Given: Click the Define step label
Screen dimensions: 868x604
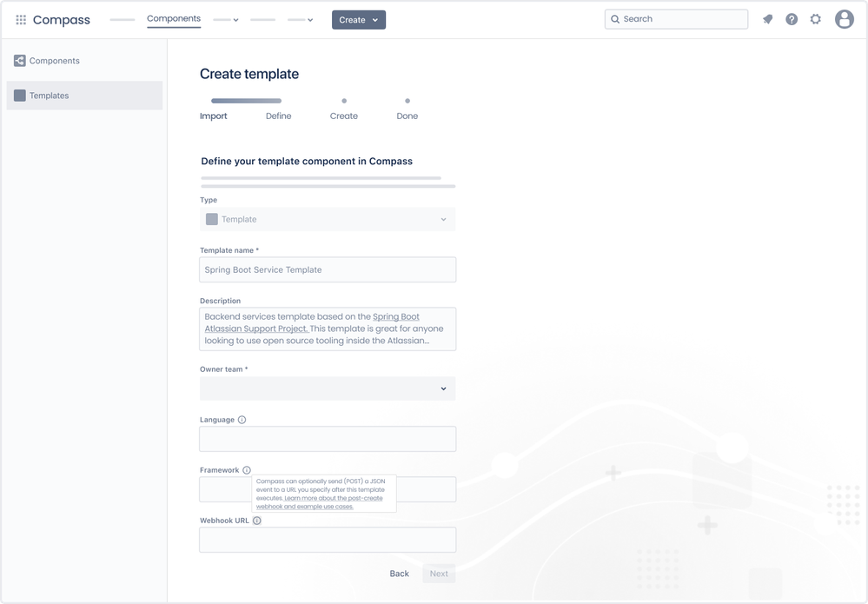Looking at the screenshot, I should pos(278,116).
